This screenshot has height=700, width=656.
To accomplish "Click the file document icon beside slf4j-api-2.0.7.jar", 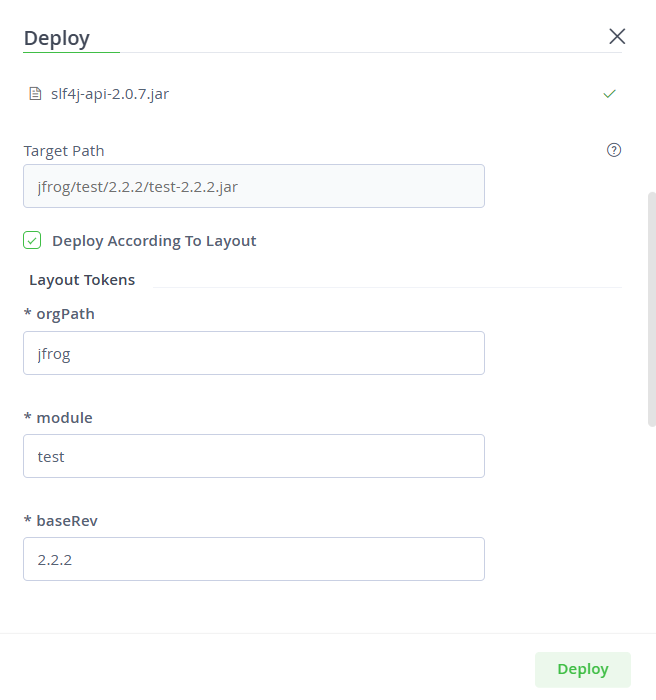I will pyautogui.click(x=35, y=94).
